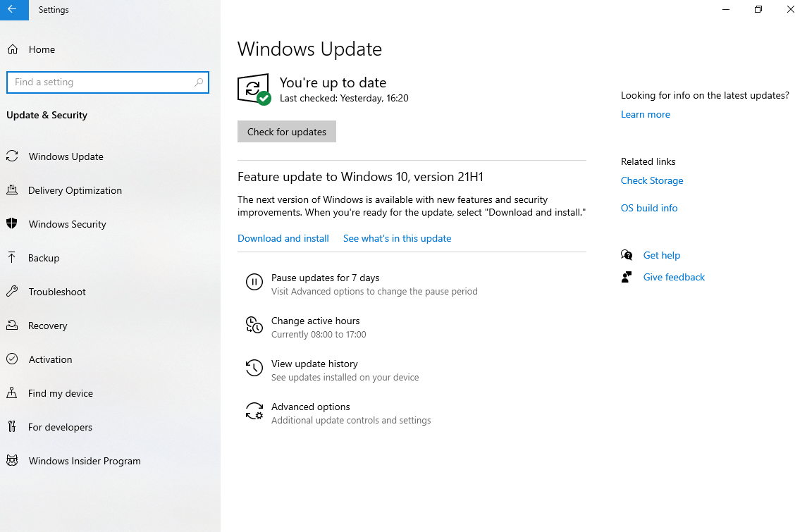Click the View update history icon
This screenshot has height=532, width=807.
[254, 367]
